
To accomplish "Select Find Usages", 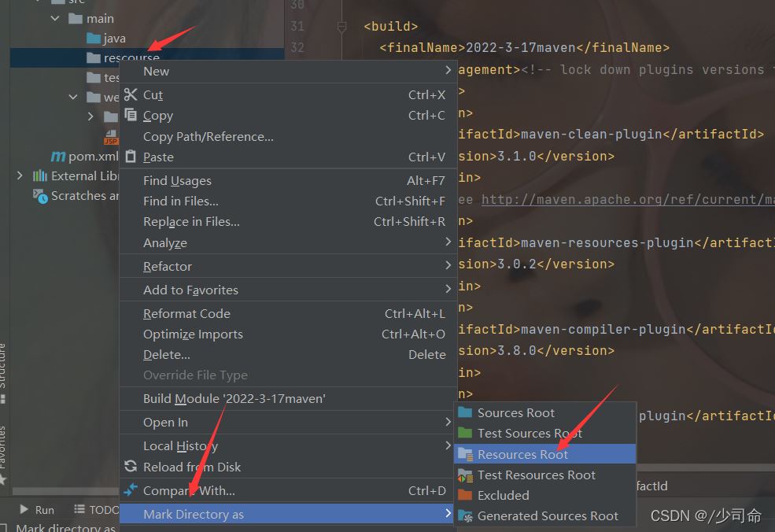I will (x=288, y=180).
